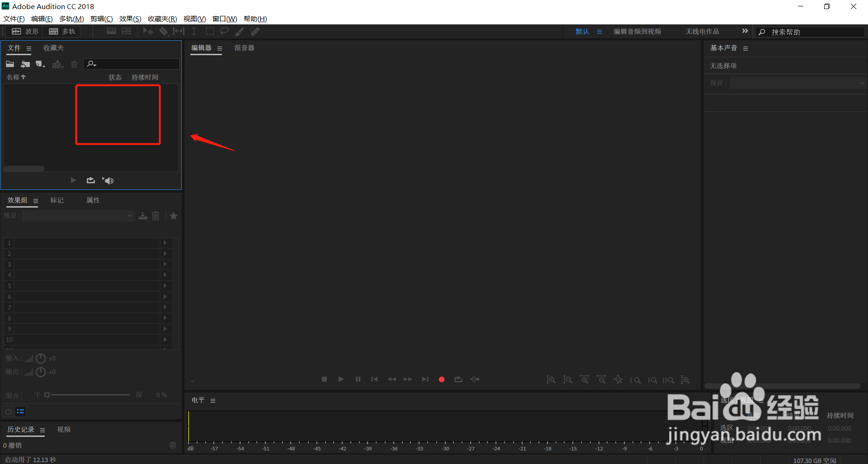Switch to Waveform (波形) view
Image resolution: width=868 pixels, height=464 pixels.
(x=25, y=32)
